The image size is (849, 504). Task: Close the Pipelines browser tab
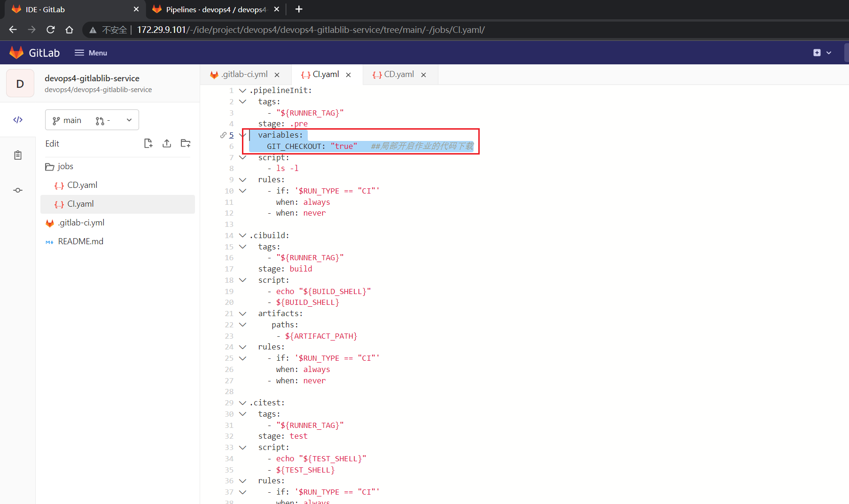click(x=277, y=9)
